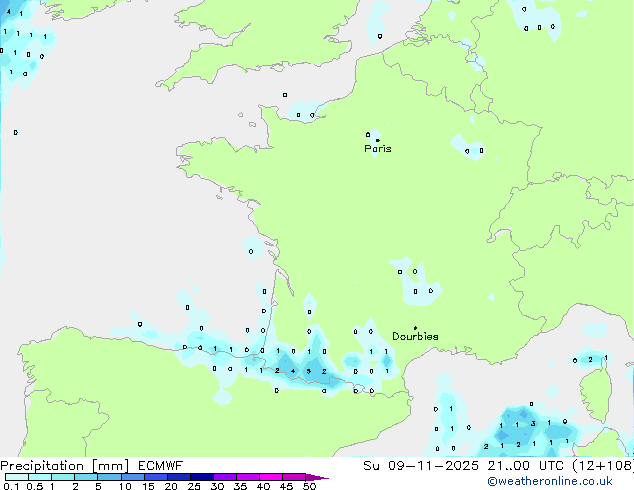The width and height of the screenshot is (634, 490).
Task: Click the '21..00 UTC' time text
Action: click(525, 466)
